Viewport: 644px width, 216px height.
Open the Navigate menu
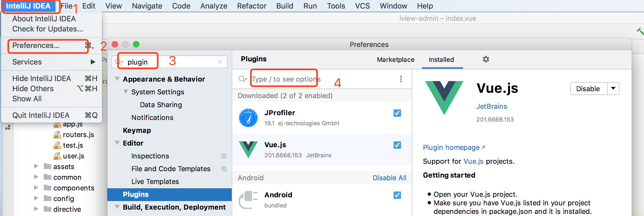147,6
